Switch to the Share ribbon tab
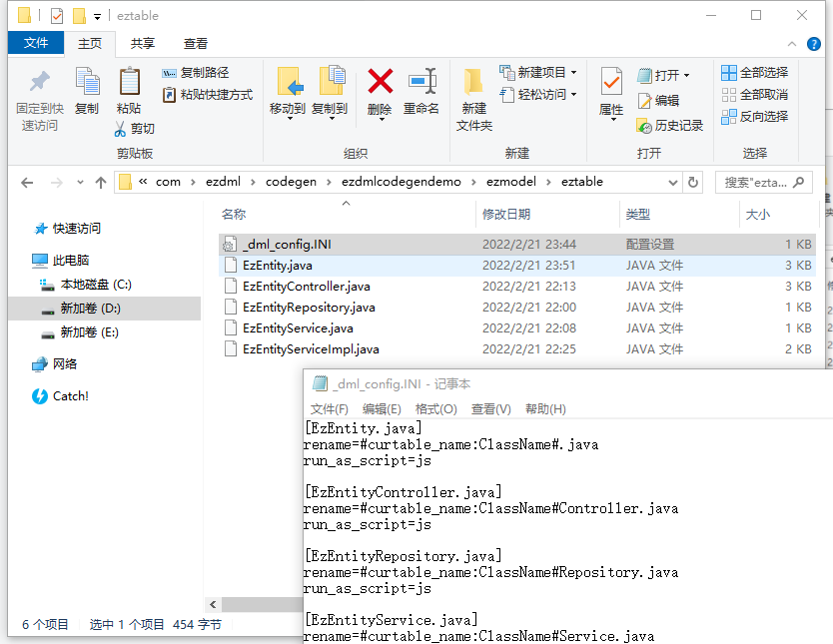This screenshot has width=833, height=644. click(x=143, y=44)
